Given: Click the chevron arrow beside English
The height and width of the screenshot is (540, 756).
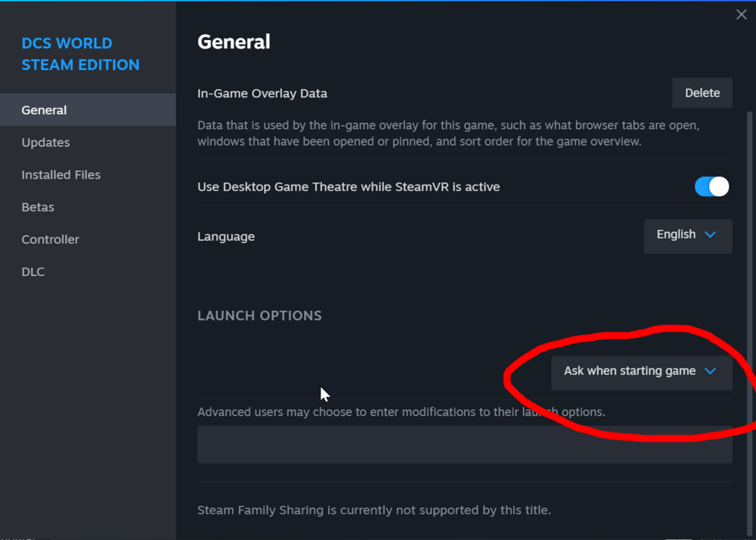Looking at the screenshot, I should pos(710,235).
